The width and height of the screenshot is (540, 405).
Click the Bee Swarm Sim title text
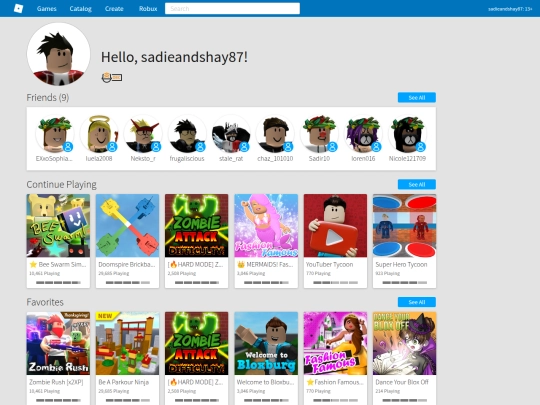(58, 264)
